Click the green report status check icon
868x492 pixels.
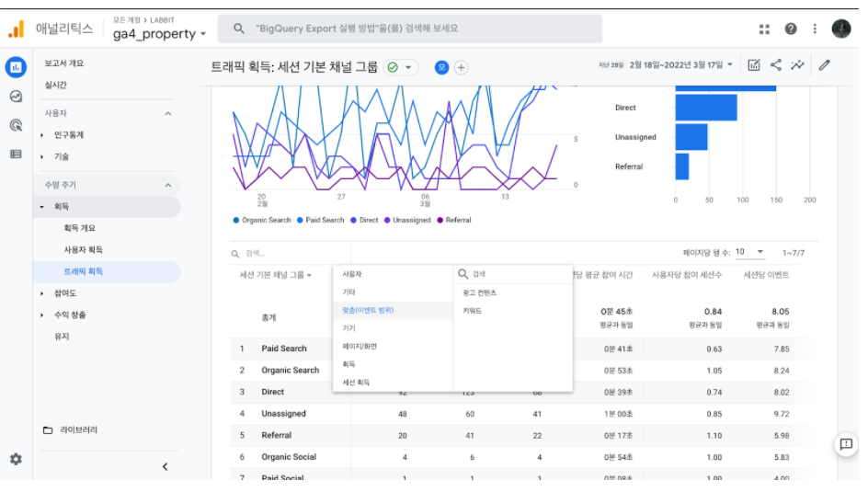[x=393, y=67]
